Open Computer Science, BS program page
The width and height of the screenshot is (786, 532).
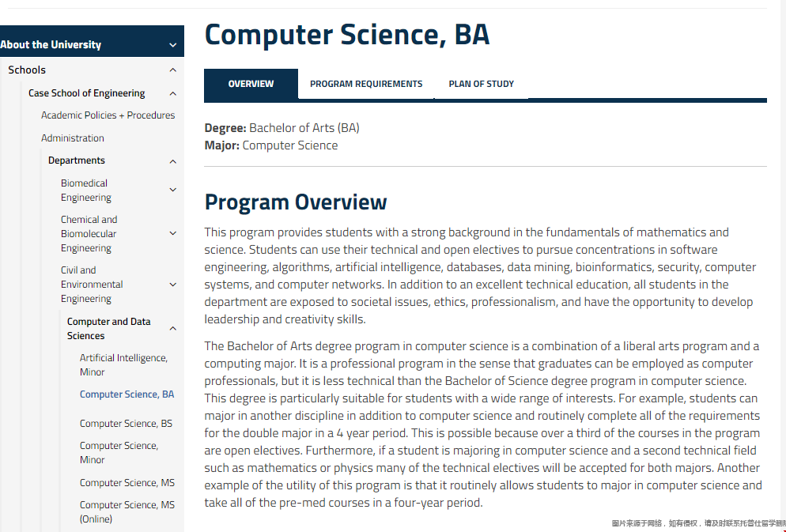tap(127, 423)
